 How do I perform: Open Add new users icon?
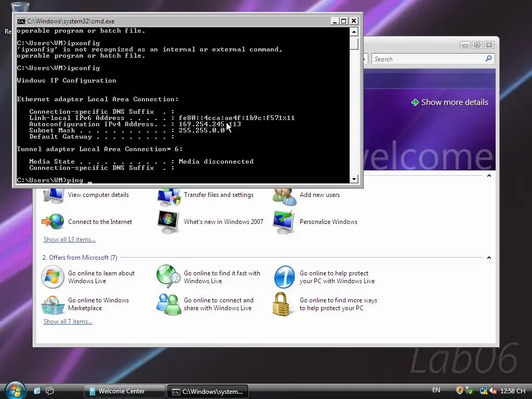pyautogui.click(x=284, y=196)
